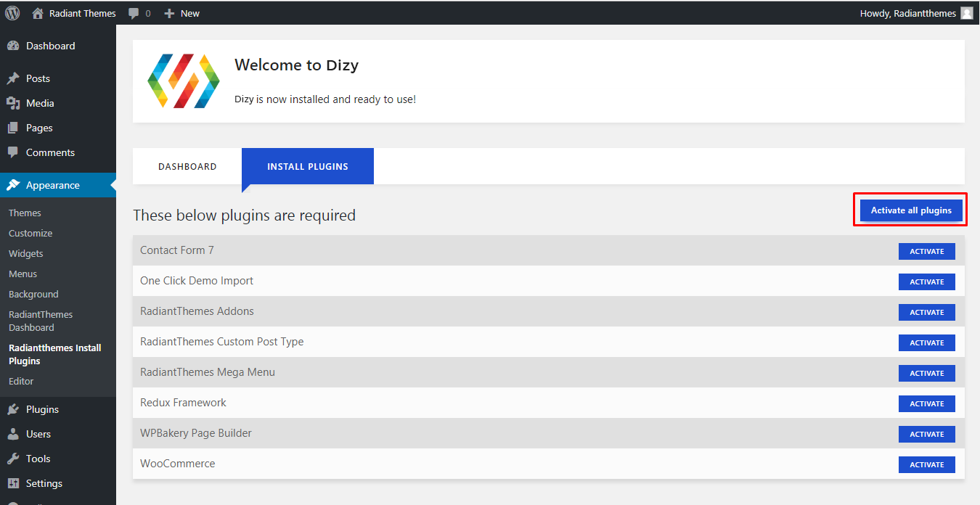Click the Plugins plug icon
The image size is (980, 505).
tap(13, 409)
